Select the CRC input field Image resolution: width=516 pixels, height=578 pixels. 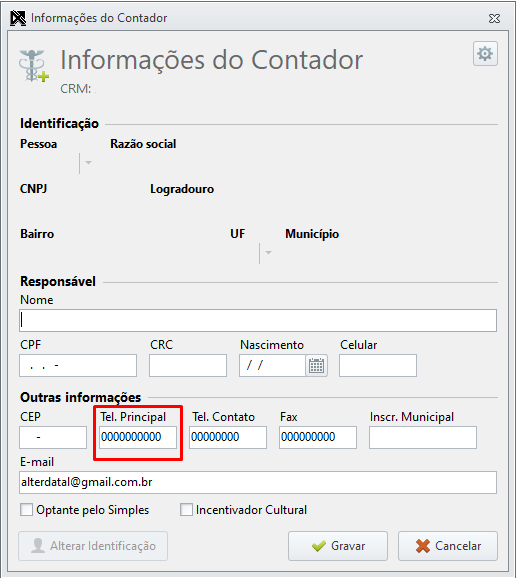(188, 366)
